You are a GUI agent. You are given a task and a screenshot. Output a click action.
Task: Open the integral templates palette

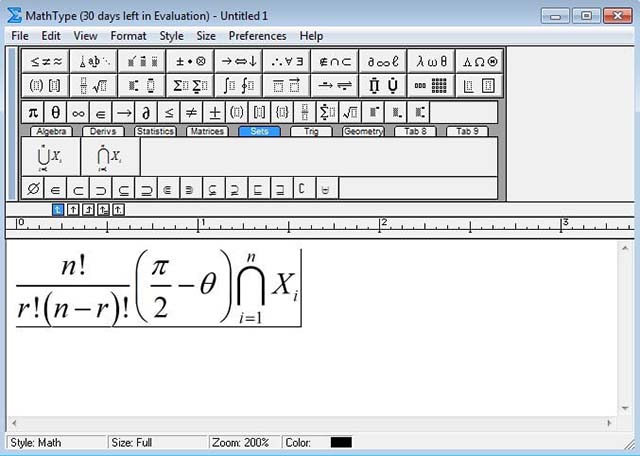pyautogui.click(x=238, y=86)
